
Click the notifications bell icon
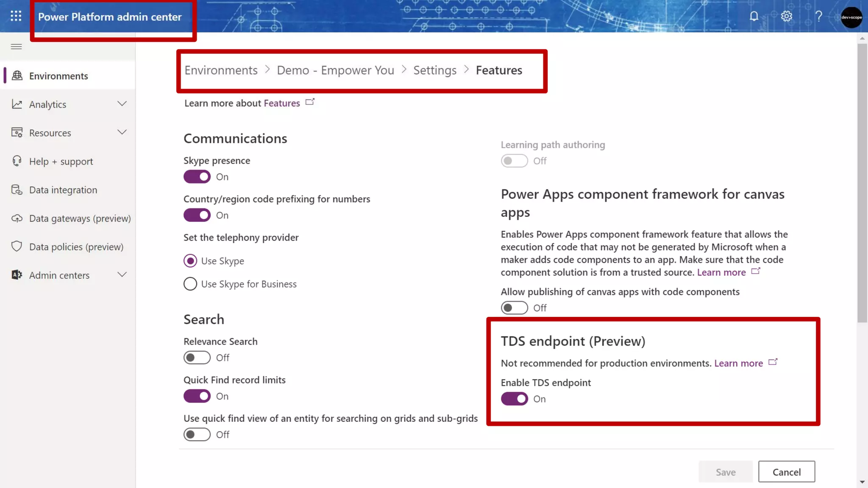(754, 17)
